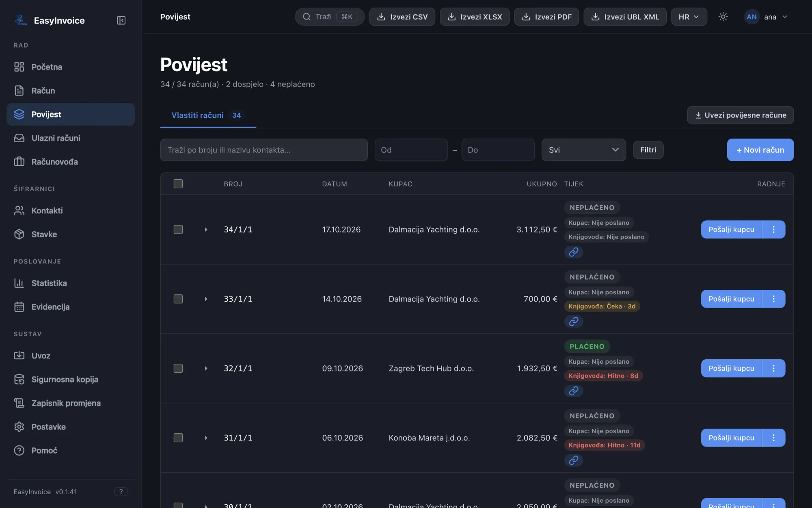Collapse the sidebar with the panel icon
Viewport: 812px width, 508px height.
(x=121, y=20)
